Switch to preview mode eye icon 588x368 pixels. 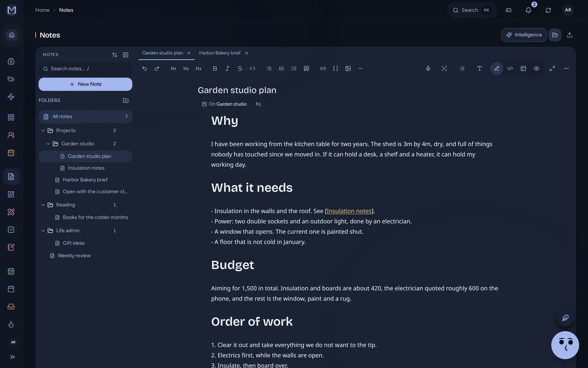tap(537, 68)
